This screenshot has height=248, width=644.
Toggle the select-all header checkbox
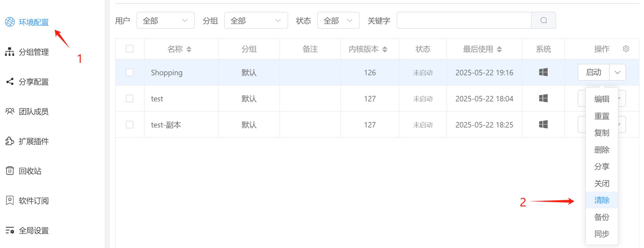[x=129, y=49]
